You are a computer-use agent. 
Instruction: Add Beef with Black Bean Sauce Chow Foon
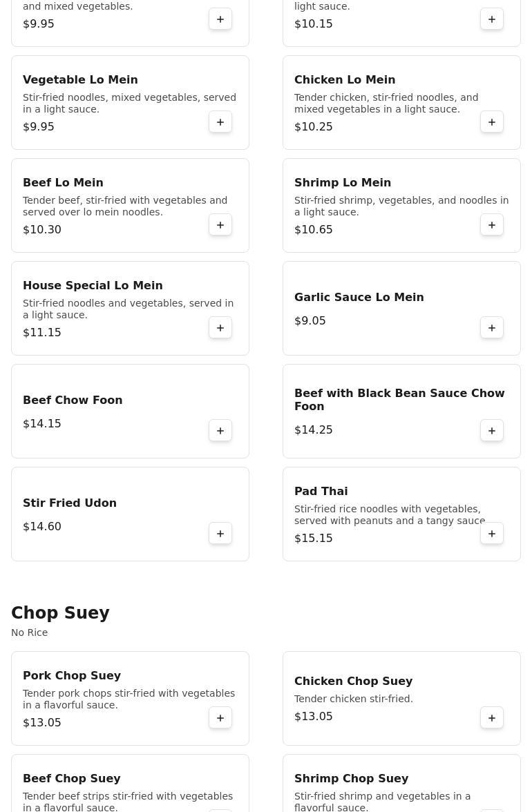492,431
